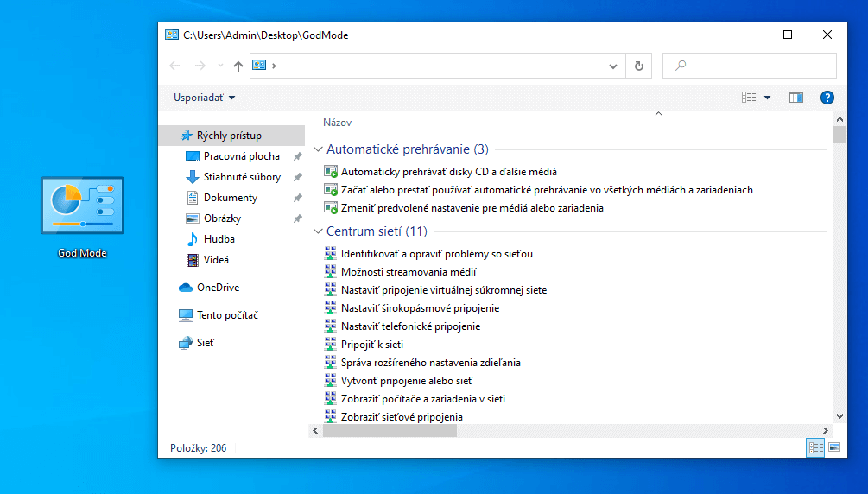Toggle the preview pane icon
Screen dimensions: 868x494
pyautogui.click(x=795, y=98)
